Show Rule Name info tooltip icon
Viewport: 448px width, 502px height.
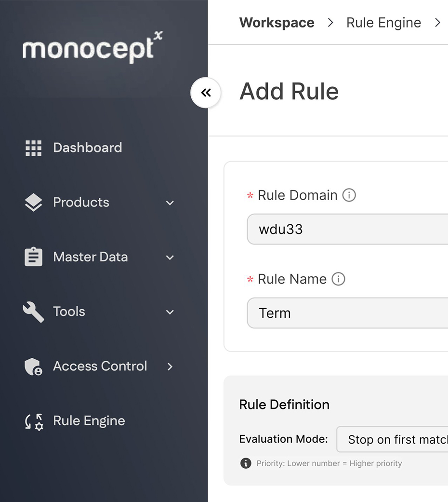[x=338, y=279]
